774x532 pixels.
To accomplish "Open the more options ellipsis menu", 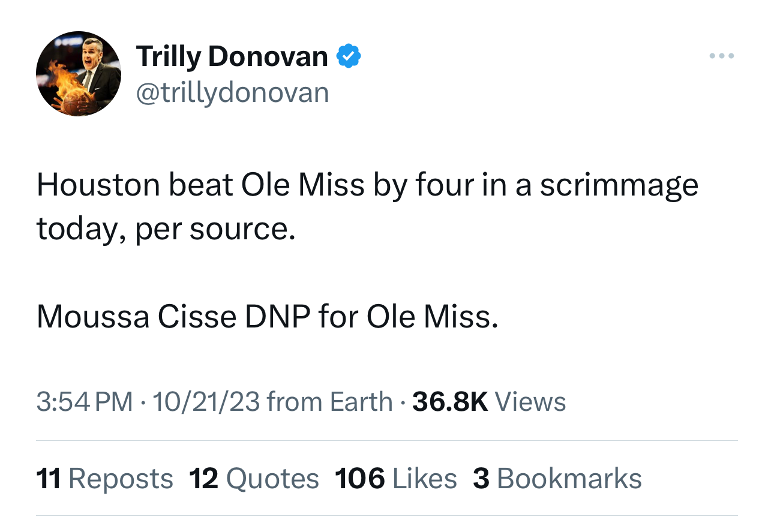I will (x=721, y=56).
